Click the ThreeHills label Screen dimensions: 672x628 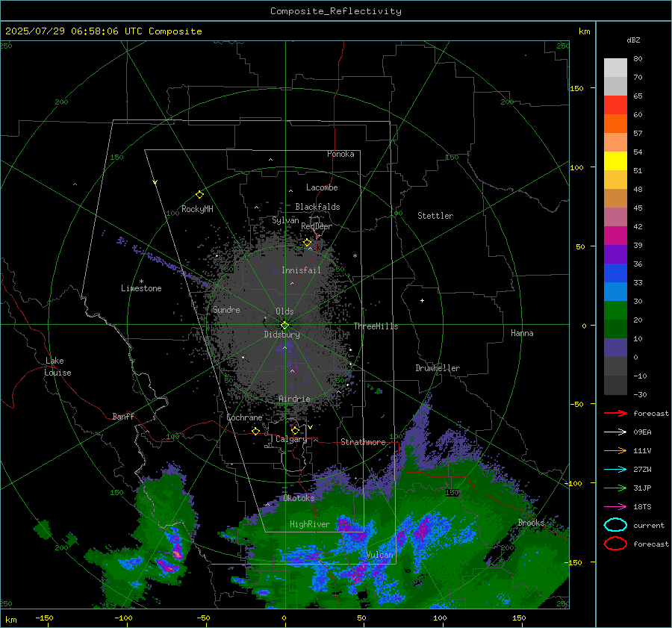[376, 326]
